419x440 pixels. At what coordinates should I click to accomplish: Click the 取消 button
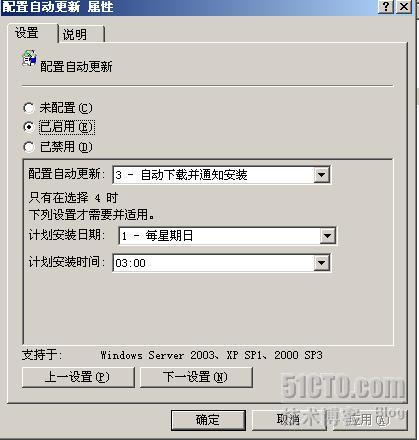point(289,420)
